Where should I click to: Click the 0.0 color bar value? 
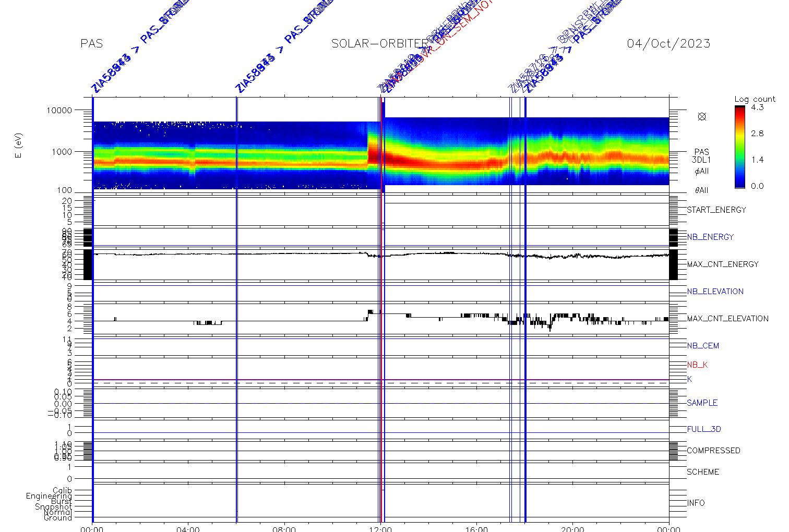point(757,186)
